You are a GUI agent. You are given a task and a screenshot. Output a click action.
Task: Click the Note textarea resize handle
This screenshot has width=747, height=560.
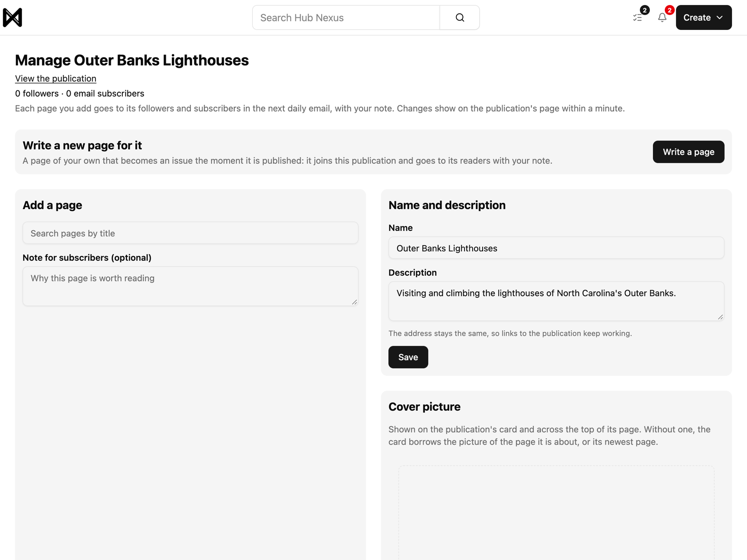354,302
